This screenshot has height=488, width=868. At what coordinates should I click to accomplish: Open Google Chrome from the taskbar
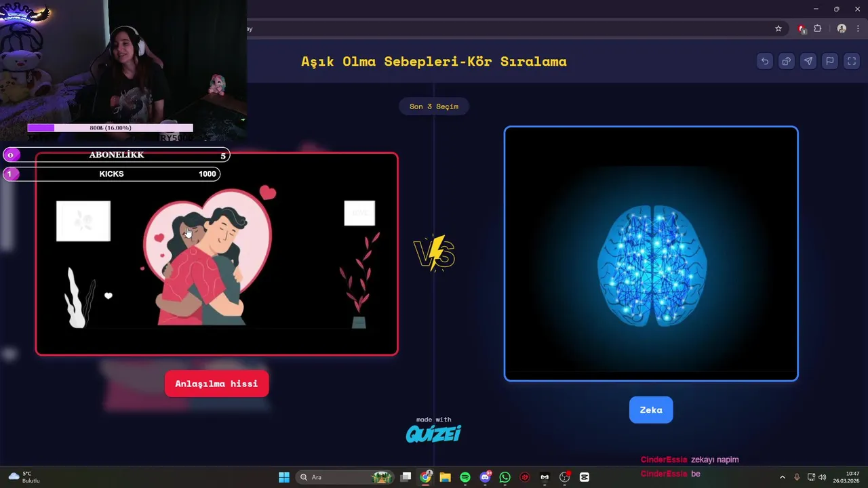pyautogui.click(x=425, y=477)
